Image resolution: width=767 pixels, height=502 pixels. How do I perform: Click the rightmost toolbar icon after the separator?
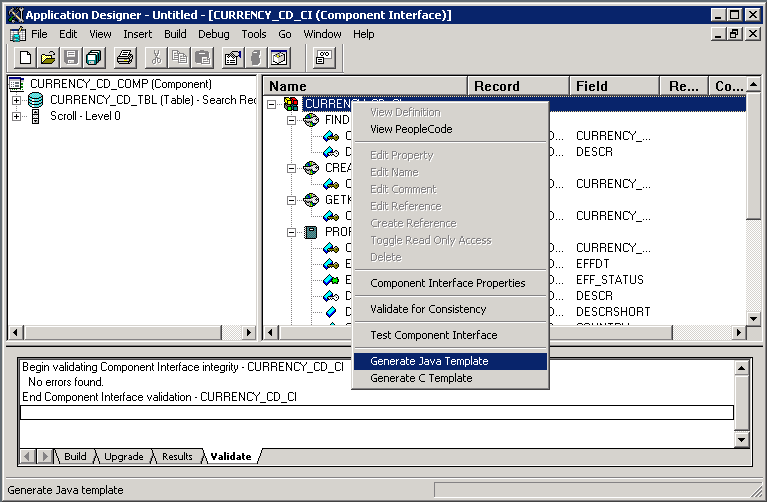coord(324,58)
